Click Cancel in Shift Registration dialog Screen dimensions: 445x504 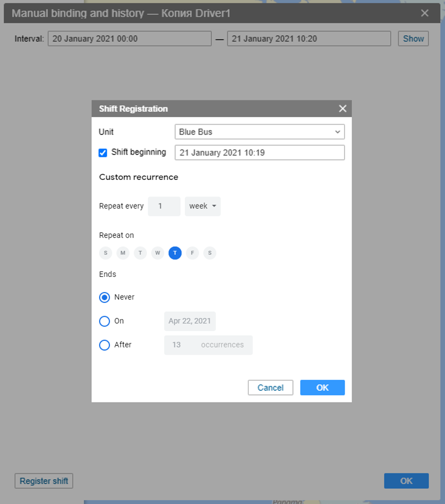coord(270,388)
